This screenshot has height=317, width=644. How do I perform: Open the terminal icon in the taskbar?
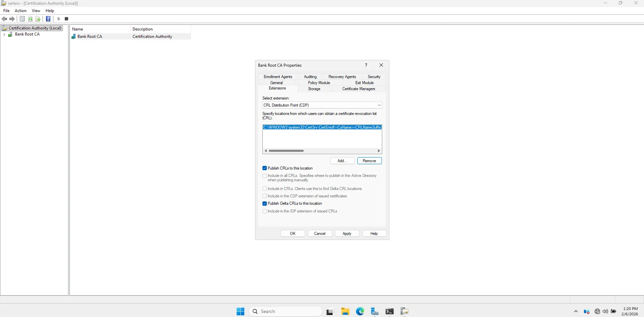(390, 311)
